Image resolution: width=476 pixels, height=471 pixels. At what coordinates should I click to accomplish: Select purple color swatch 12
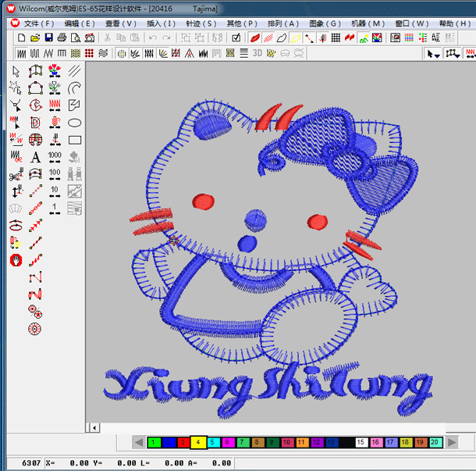[x=317, y=442]
